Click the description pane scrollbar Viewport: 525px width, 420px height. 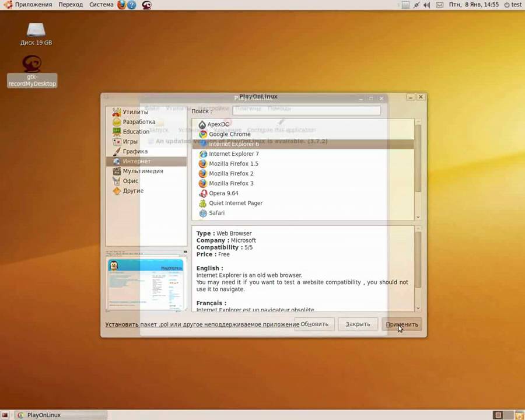tap(418, 259)
